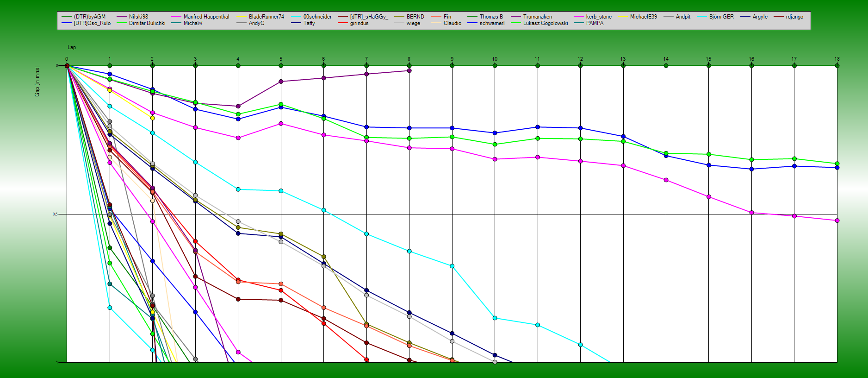868x378 pixels.
Task: Click schwamerl in the legend
Action: tap(492, 23)
